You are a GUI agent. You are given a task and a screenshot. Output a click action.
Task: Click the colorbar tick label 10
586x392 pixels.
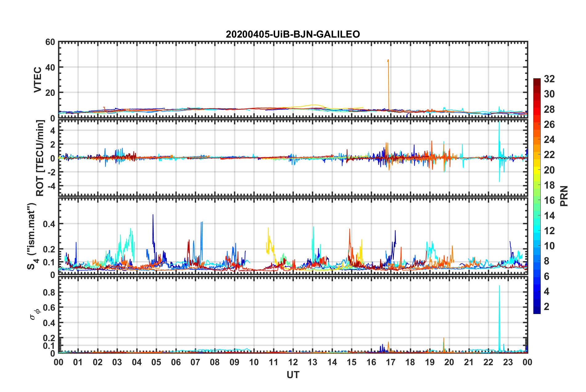click(x=549, y=246)
